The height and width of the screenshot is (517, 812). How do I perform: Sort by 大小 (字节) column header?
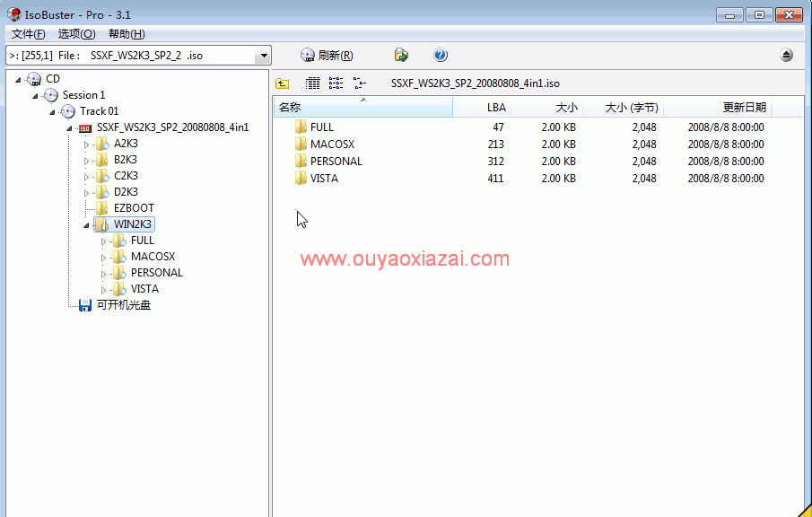point(623,107)
